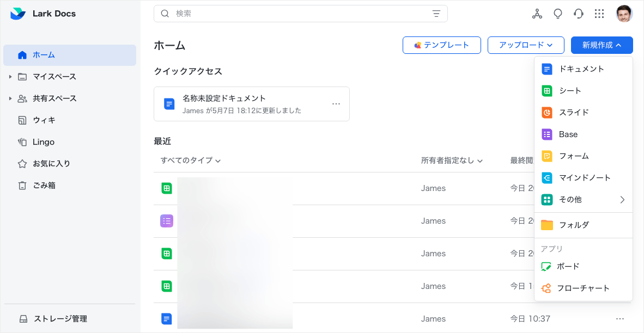This screenshot has height=333, width=644.
Task: Click the document icon on quick access card
Action: coord(169,104)
